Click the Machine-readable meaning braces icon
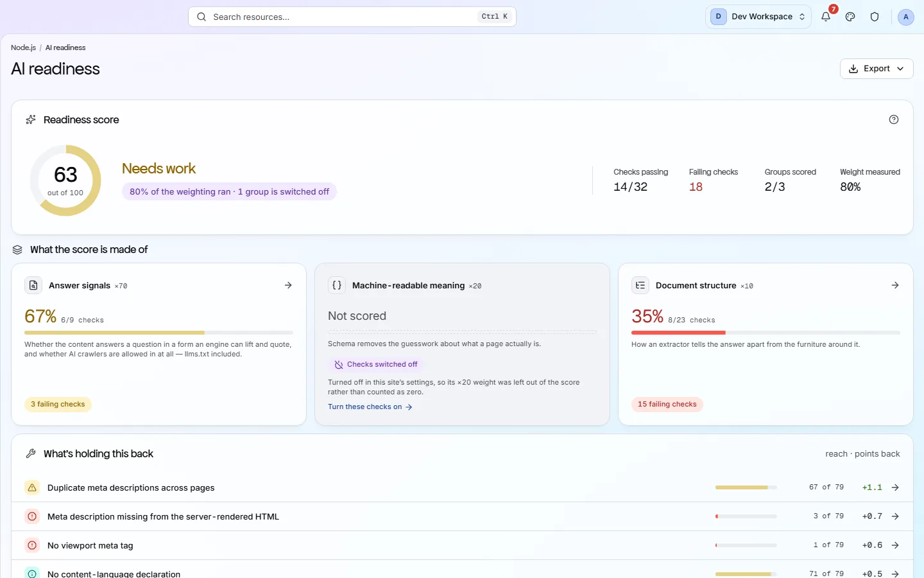Screen dimensions: 924x578 [x=337, y=285]
